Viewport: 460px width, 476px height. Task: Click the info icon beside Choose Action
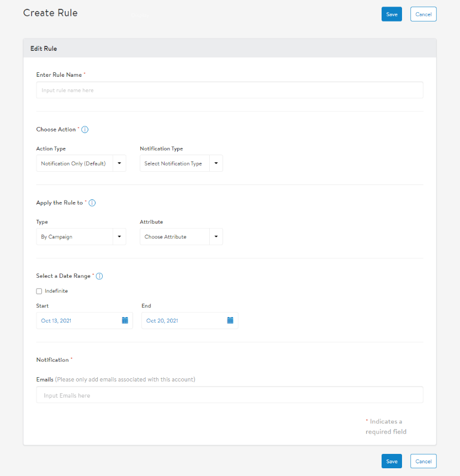pos(85,130)
